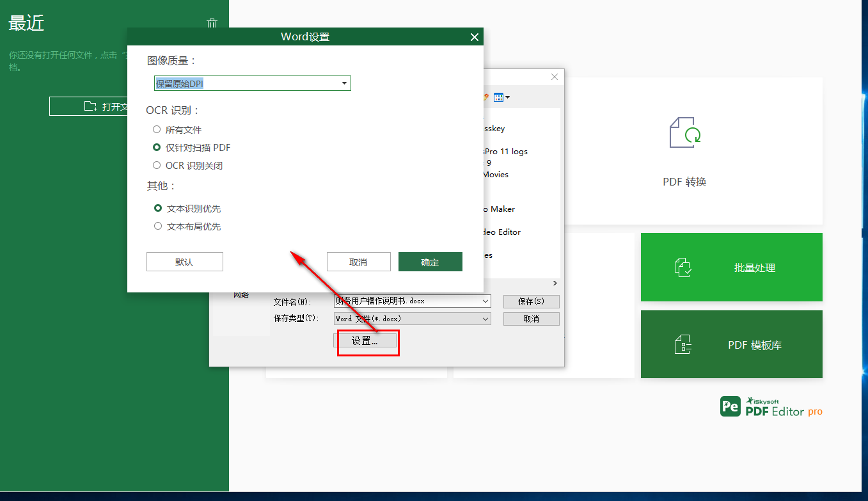Select the home icon above the dialog
This screenshot has width=868, height=501.
212,22
